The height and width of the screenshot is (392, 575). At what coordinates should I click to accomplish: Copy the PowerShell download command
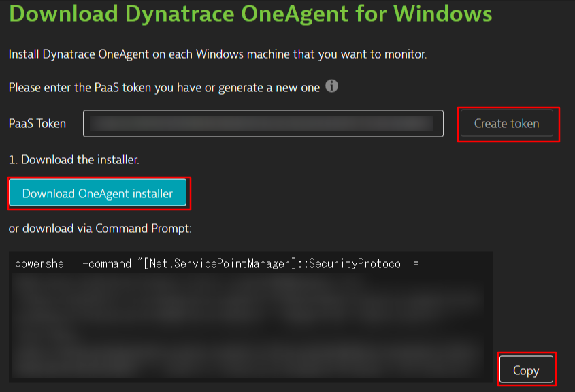pyautogui.click(x=526, y=370)
